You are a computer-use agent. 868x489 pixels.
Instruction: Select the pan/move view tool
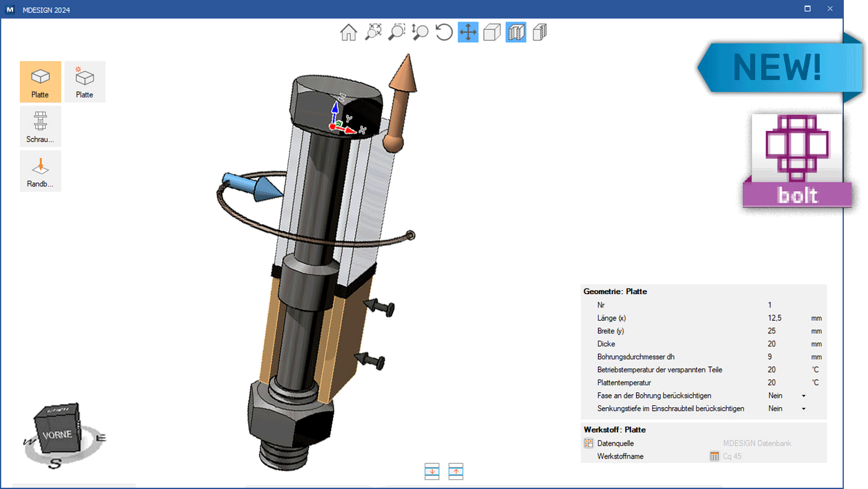(x=468, y=32)
